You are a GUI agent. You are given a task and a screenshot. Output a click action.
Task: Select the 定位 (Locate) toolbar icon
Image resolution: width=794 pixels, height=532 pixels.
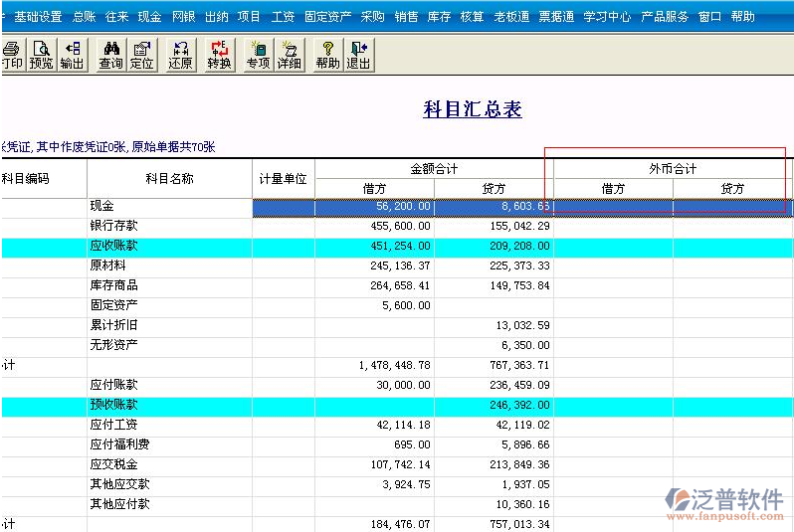tap(142, 55)
